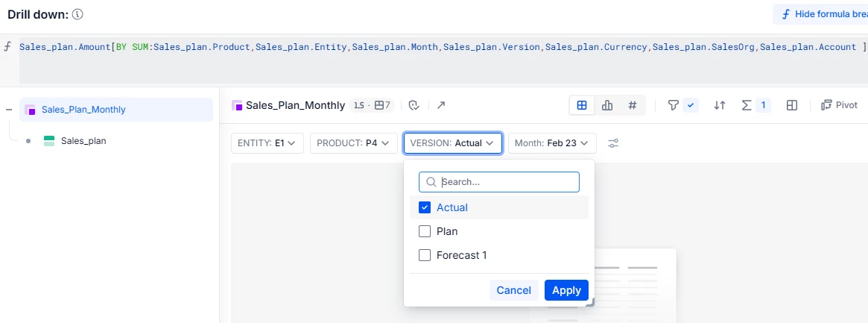868x323 pixels.
Task: Select Sales_plan in the tree
Action: [x=83, y=140]
